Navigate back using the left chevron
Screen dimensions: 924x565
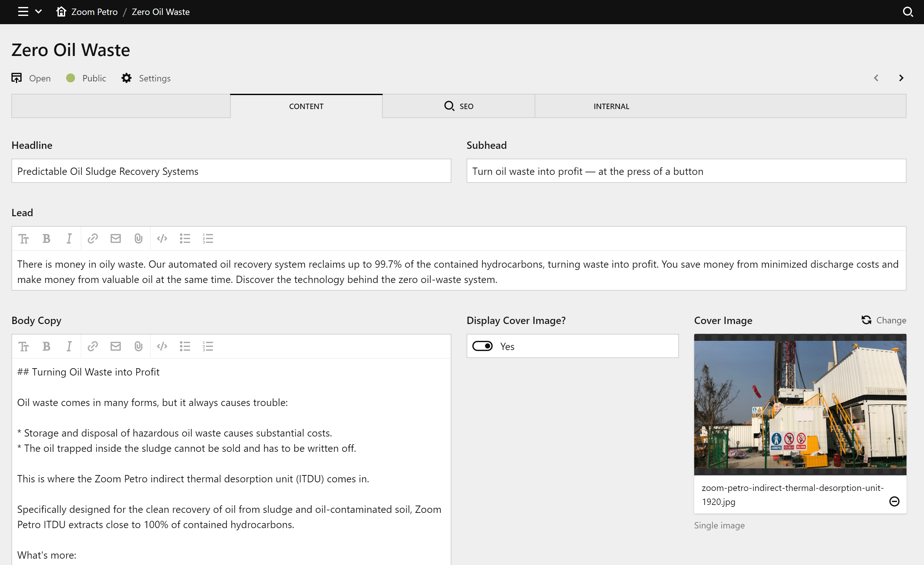[x=876, y=78]
